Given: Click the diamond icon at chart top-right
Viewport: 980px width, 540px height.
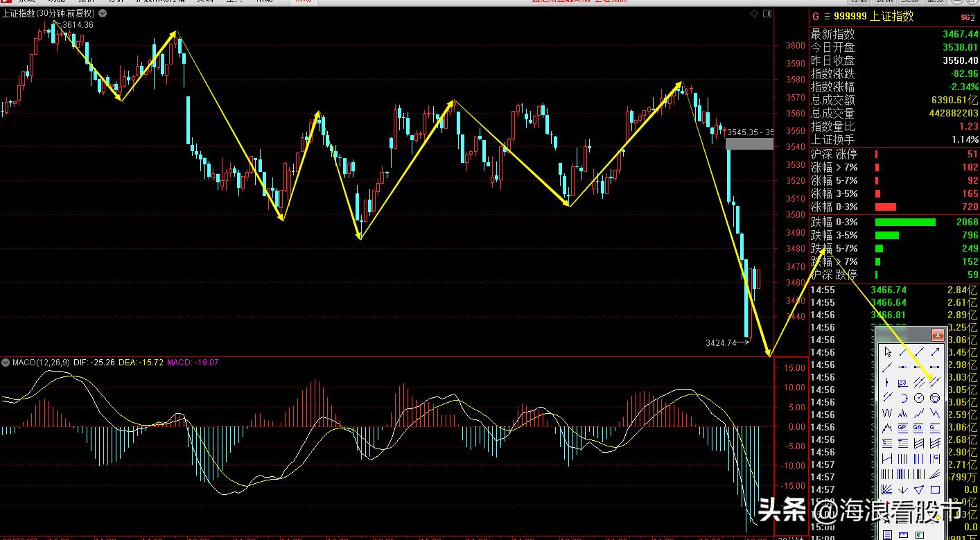Looking at the screenshot, I should point(754,13).
